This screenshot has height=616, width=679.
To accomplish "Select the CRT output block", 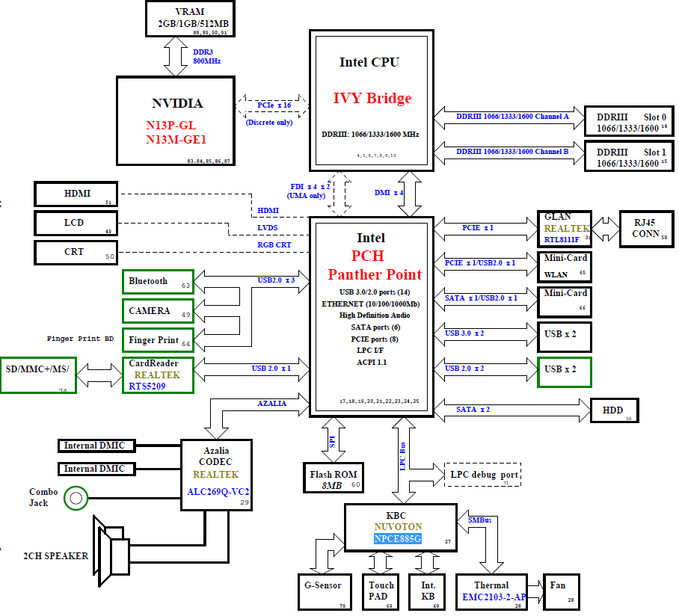I will 76,252.
